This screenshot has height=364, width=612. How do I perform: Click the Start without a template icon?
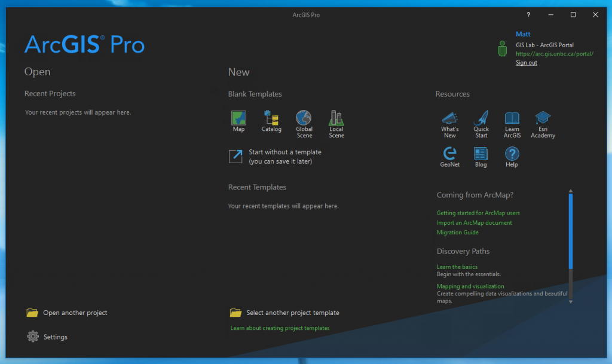pyautogui.click(x=235, y=157)
